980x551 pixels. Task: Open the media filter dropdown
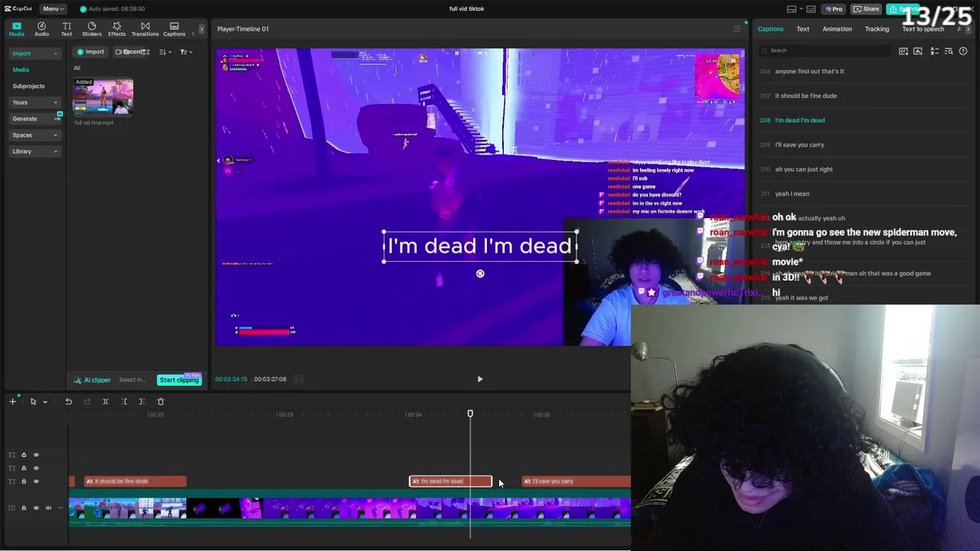click(x=185, y=52)
